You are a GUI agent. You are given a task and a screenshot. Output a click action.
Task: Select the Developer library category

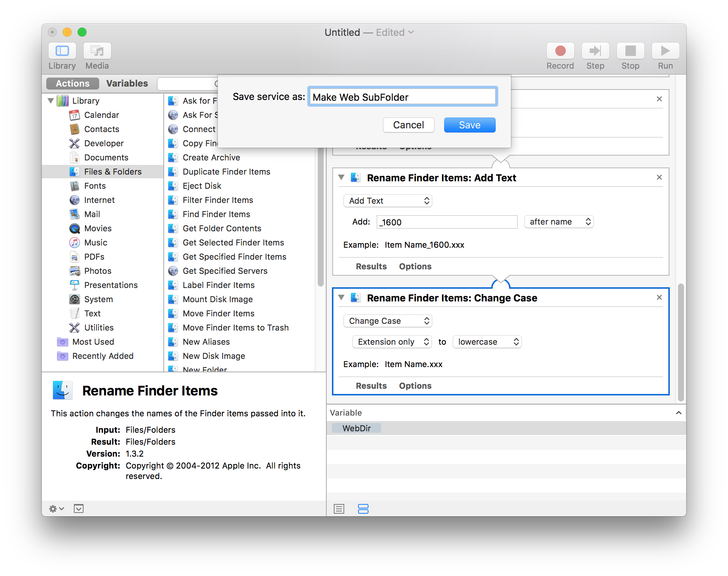pos(104,143)
